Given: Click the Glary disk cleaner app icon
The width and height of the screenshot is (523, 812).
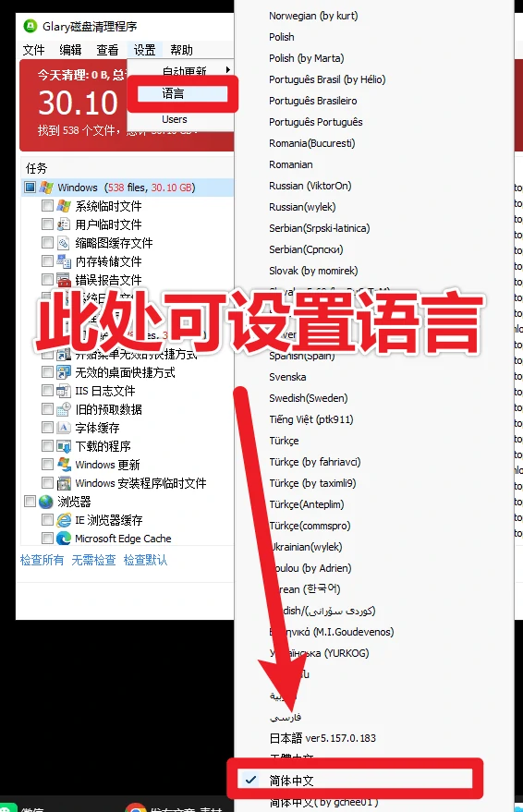Looking at the screenshot, I should [x=30, y=26].
